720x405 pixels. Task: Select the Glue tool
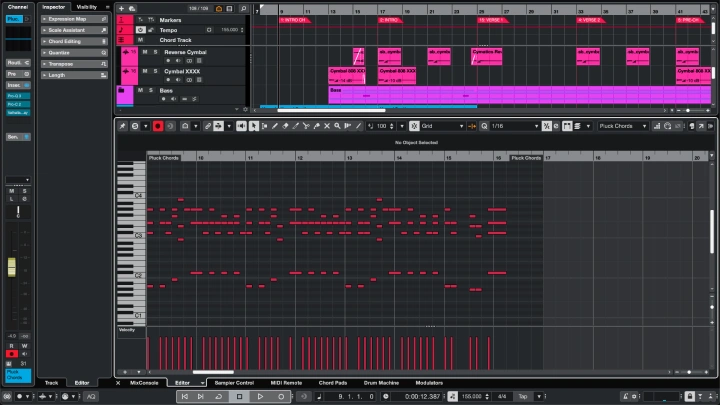(316, 126)
